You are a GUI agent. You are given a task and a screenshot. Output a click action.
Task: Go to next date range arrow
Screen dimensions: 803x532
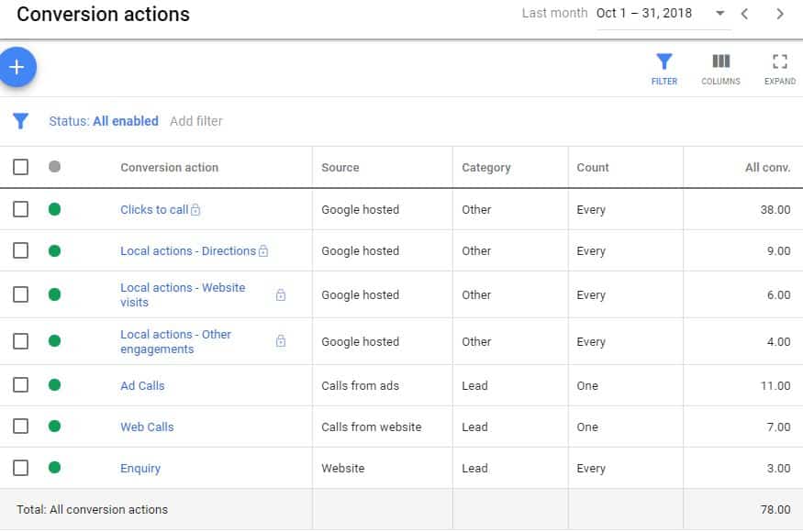tap(779, 14)
